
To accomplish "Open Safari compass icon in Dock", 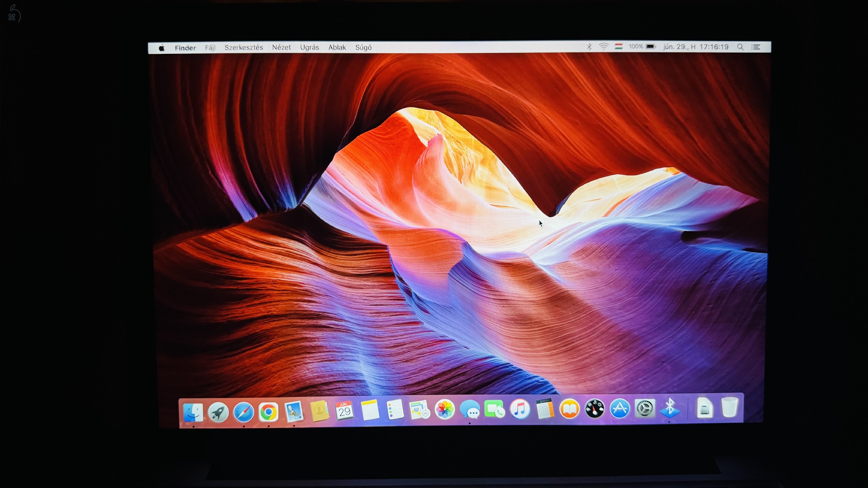I will [244, 412].
